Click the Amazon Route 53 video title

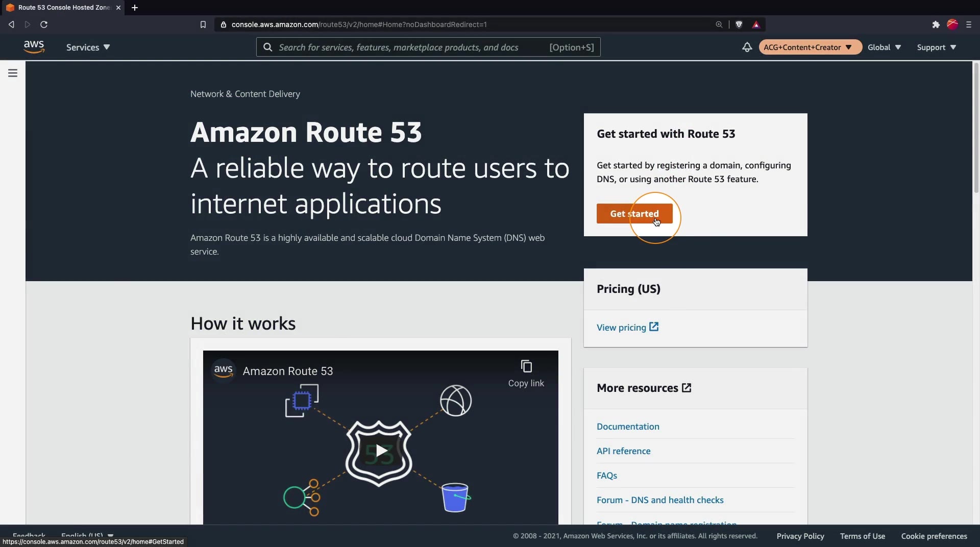click(x=288, y=371)
